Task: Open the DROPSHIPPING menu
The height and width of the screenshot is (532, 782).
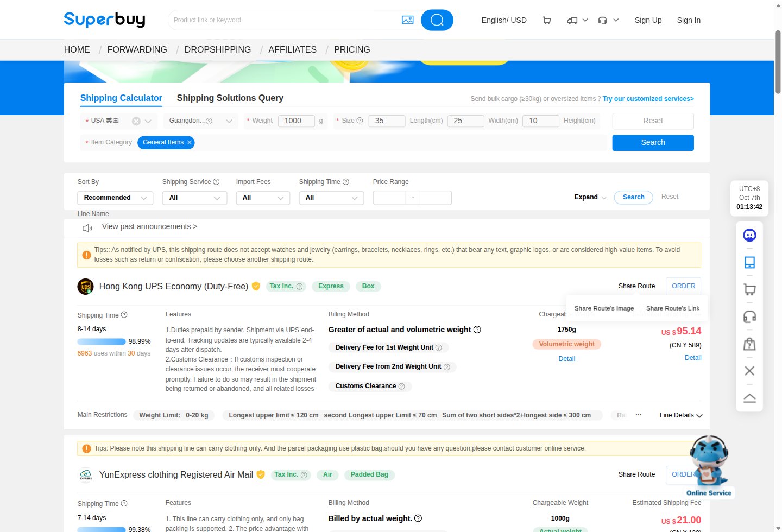Action: (218, 49)
